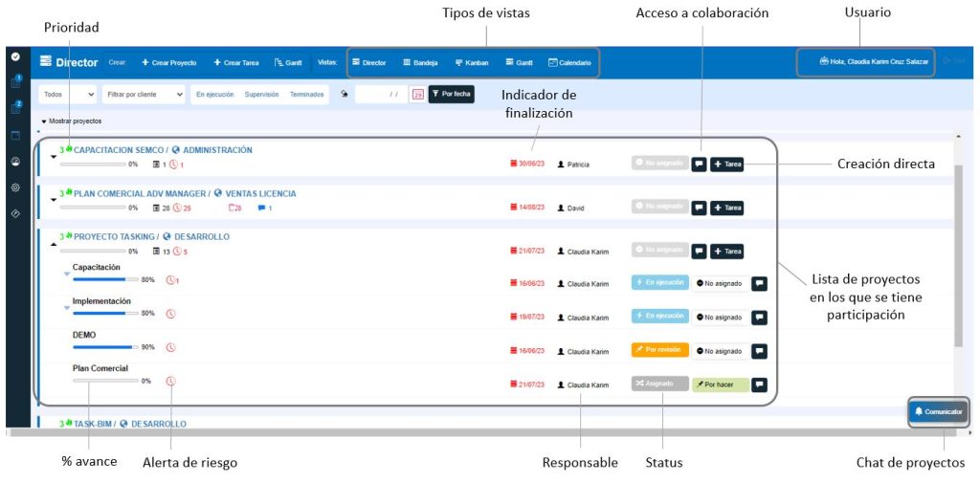Open the Todos dropdown filter
980x483 pixels.
tap(68, 95)
